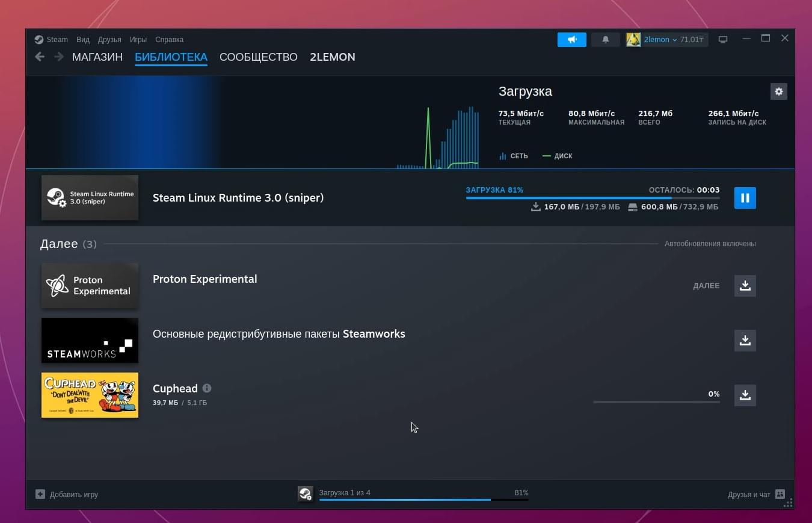Viewport: 812px width, 523px height.
Task: Click the ДАЛЕЕ label beside Proton Experimental
Action: (x=706, y=286)
